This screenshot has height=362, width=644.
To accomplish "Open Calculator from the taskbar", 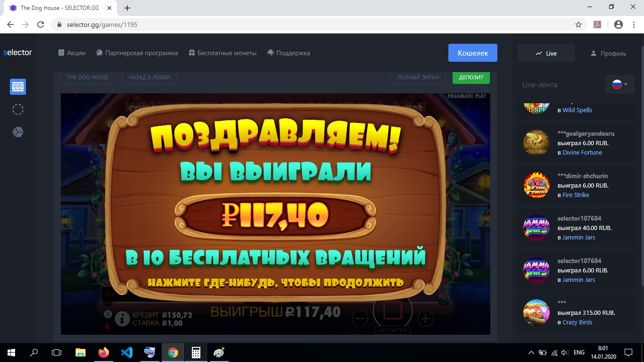I will 196,353.
